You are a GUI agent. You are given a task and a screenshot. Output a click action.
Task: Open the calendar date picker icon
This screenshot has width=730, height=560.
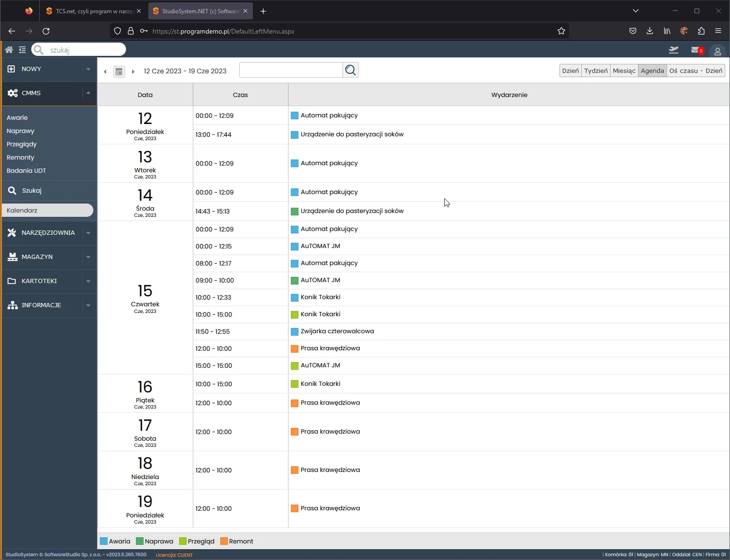[119, 71]
